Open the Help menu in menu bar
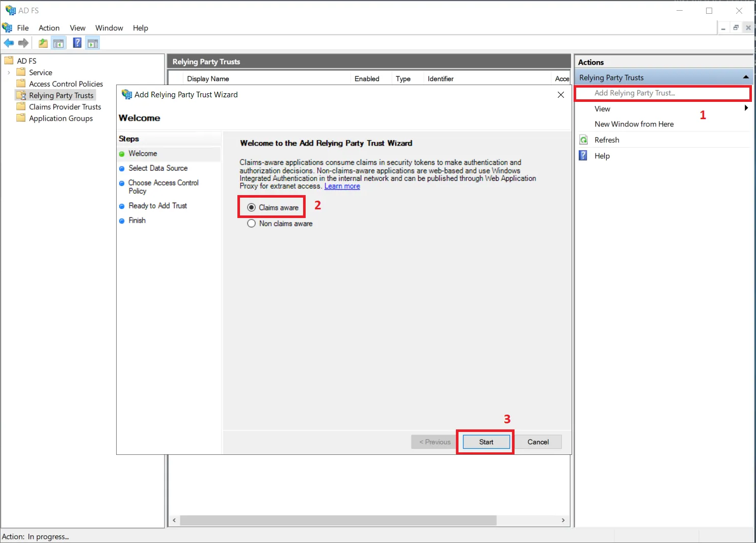 pyautogui.click(x=141, y=28)
